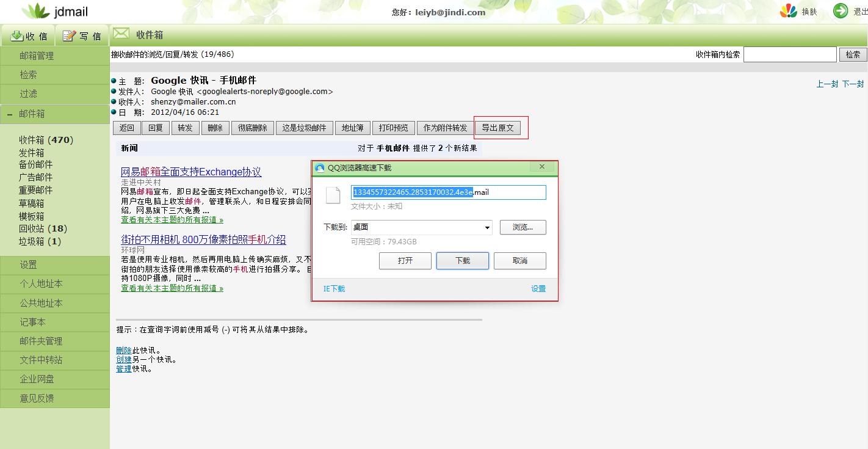Click the 删除 delete button
868x449 pixels.
pos(215,128)
